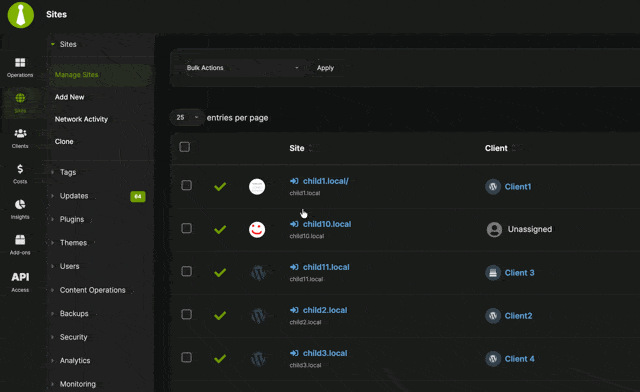Expand the Users menu section
Screen dimensions: 640x392
[x=69, y=266]
